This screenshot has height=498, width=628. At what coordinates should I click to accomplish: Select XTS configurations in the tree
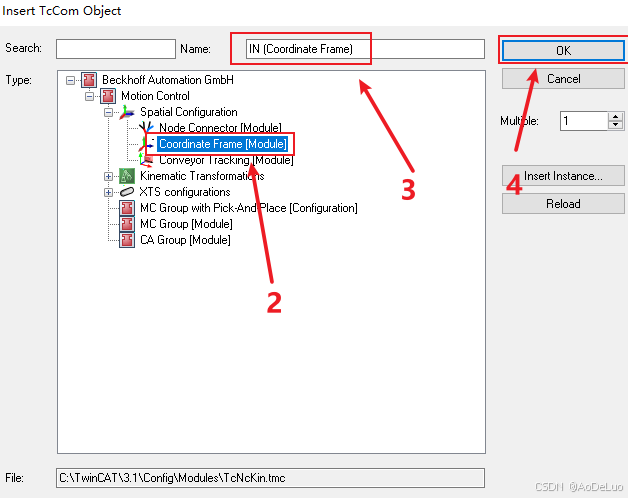point(185,192)
